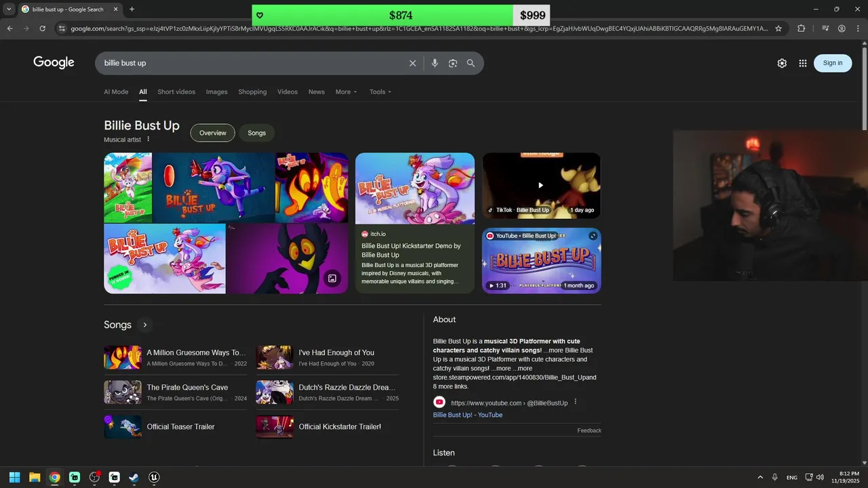Search by image with the Lens icon

[x=453, y=63]
